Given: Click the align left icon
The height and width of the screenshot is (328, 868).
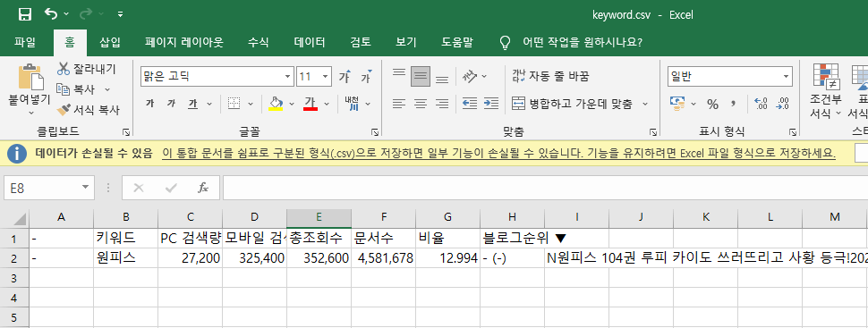Looking at the screenshot, I should pyautogui.click(x=398, y=104).
